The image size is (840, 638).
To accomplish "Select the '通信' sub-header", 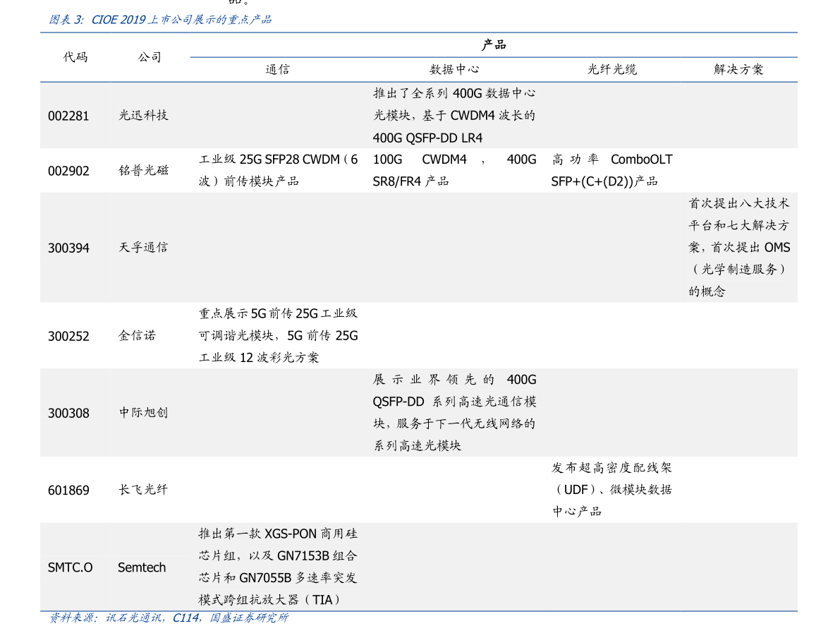I will coord(277,69).
